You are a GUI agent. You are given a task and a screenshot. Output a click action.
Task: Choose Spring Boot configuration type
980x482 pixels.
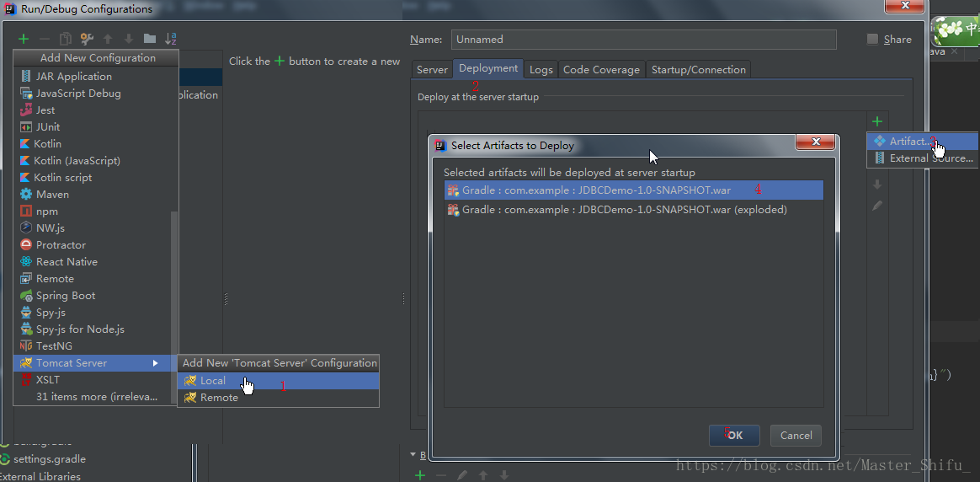click(92, 296)
